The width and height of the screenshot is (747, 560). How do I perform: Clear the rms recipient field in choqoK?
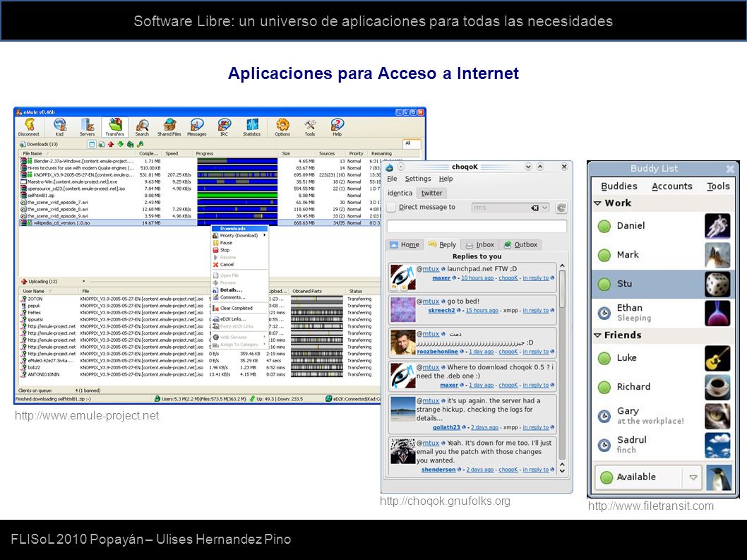(535, 208)
